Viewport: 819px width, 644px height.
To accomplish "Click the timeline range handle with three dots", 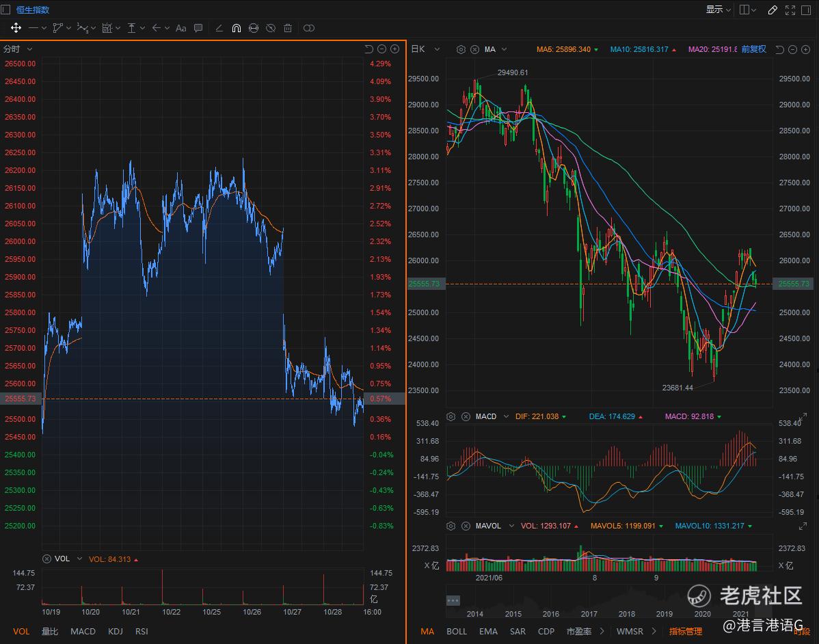I will (x=453, y=600).
